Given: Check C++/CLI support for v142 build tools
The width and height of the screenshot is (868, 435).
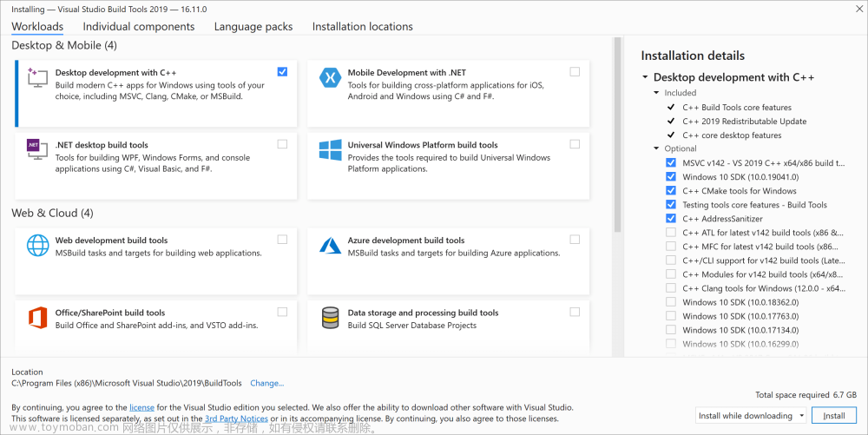Looking at the screenshot, I should tap(671, 260).
